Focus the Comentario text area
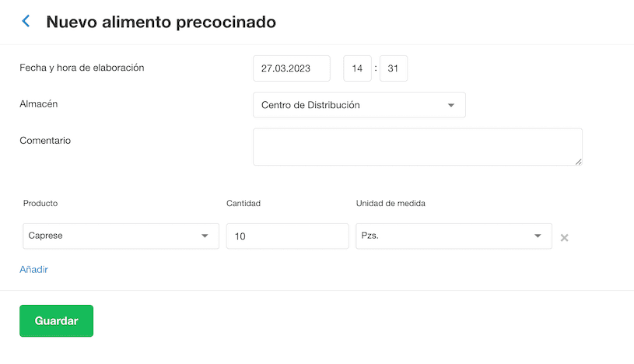Image resolution: width=634 pixels, height=364 pixels. [x=418, y=147]
